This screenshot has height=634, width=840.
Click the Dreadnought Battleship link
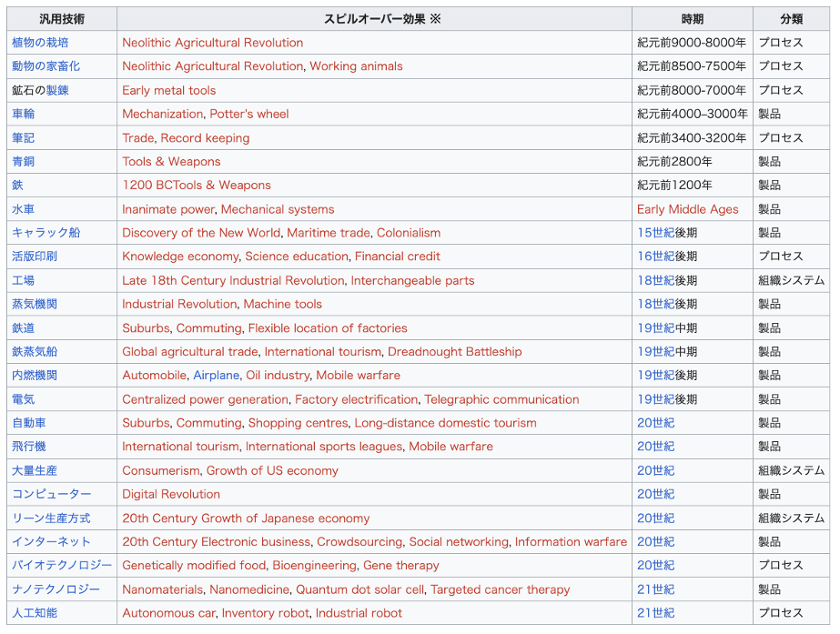point(454,352)
